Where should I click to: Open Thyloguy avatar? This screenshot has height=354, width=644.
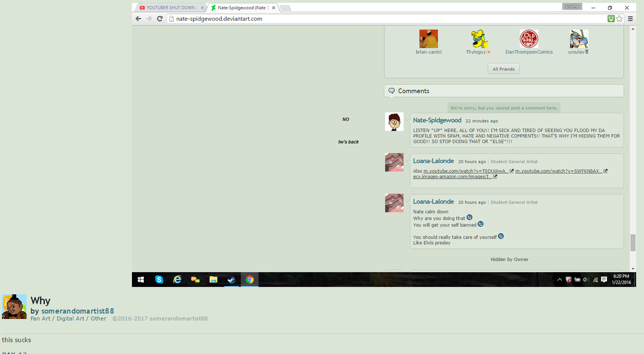(480, 39)
